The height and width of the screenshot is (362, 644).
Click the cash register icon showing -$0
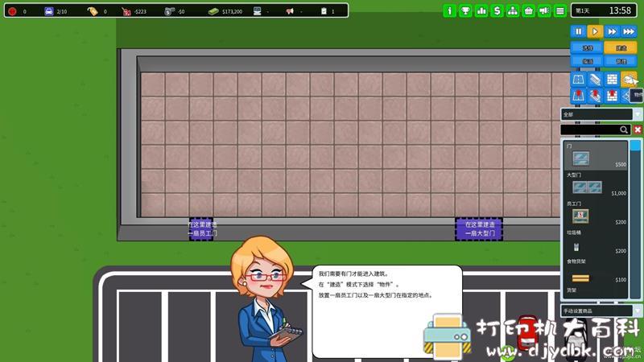[x=169, y=11]
